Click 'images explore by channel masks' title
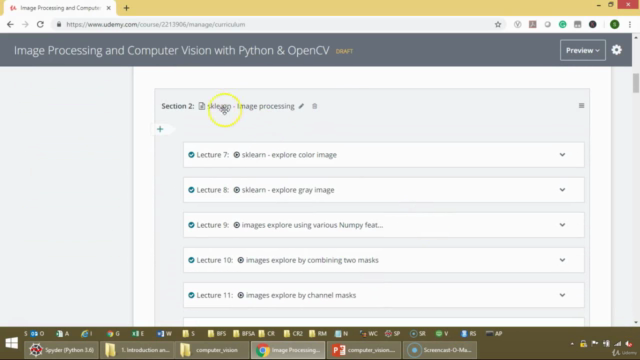Image resolution: width=640 pixels, height=360 pixels. point(301,295)
